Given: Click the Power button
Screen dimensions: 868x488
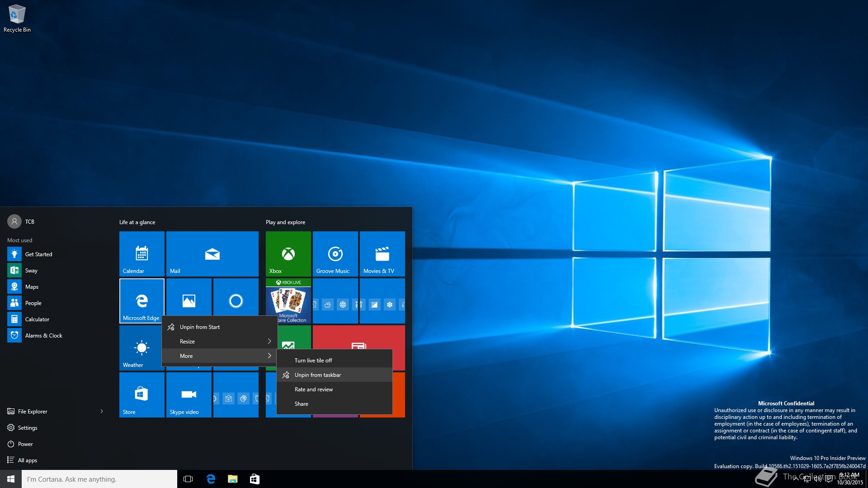Looking at the screenshot, I should [x=20, y=444].
